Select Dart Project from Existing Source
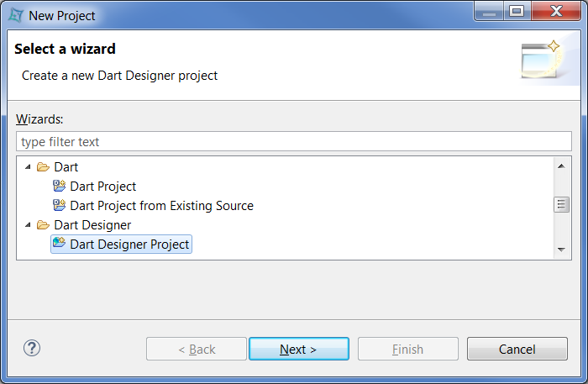The height and width of the screenshot is (384, 588). pyautogui.click(x=161, y=206)
